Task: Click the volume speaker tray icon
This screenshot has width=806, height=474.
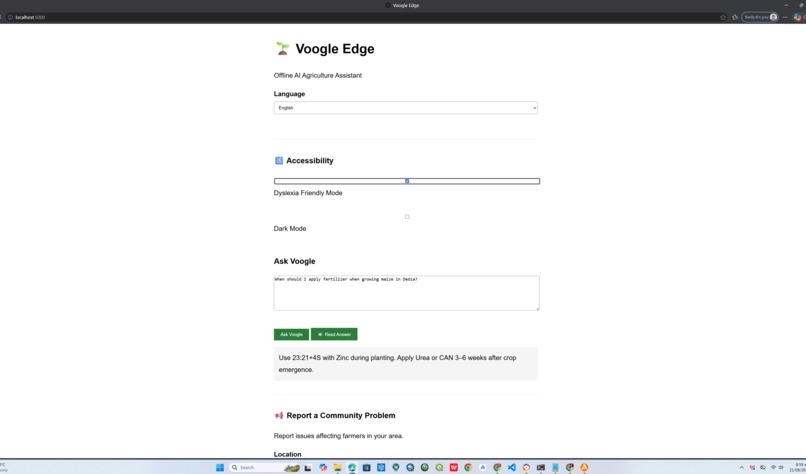Action: pos(781,467)
